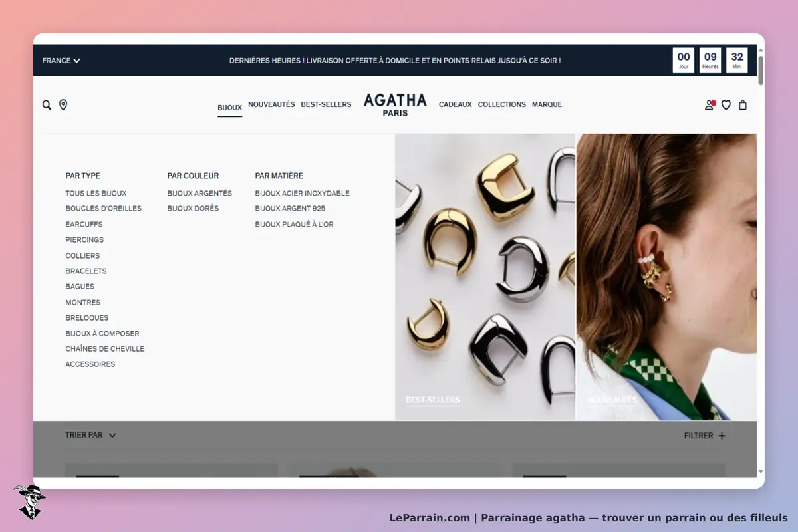Open BIJOUX ACIER INOXYDABLE link
Screen dimensions: 798x532
(302, 194)
